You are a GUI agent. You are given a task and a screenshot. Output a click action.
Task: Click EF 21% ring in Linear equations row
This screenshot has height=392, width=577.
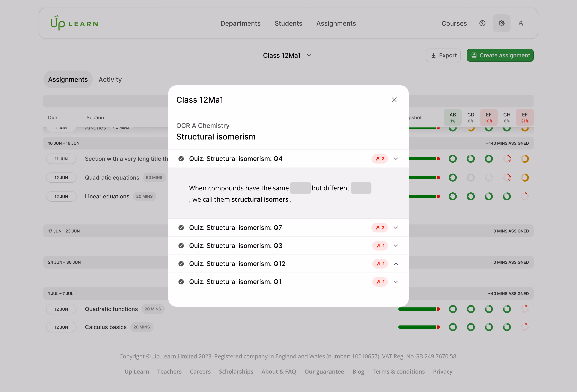click(525, 196)
